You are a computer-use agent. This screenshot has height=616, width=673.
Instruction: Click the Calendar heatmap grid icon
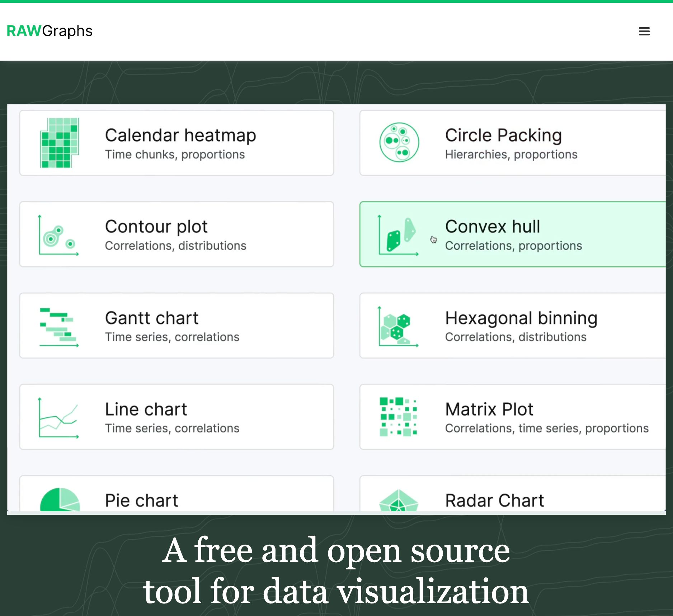click(x=59, y=143)
